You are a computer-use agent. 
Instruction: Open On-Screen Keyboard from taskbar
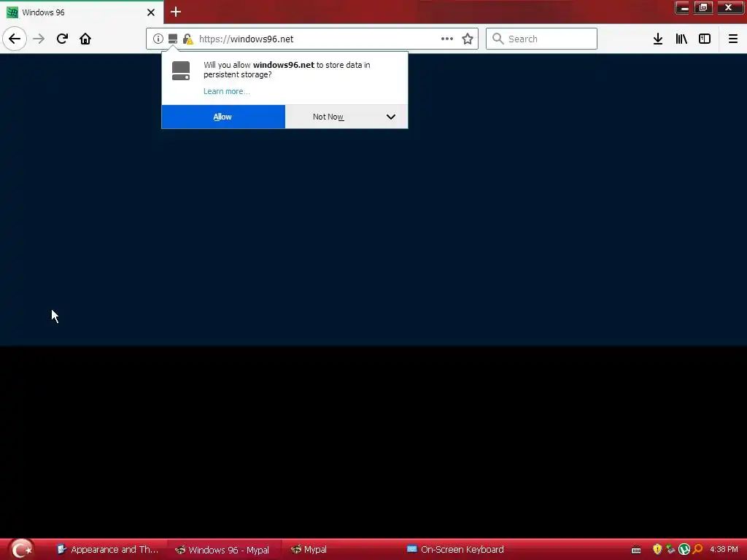(x=457, y=550)
